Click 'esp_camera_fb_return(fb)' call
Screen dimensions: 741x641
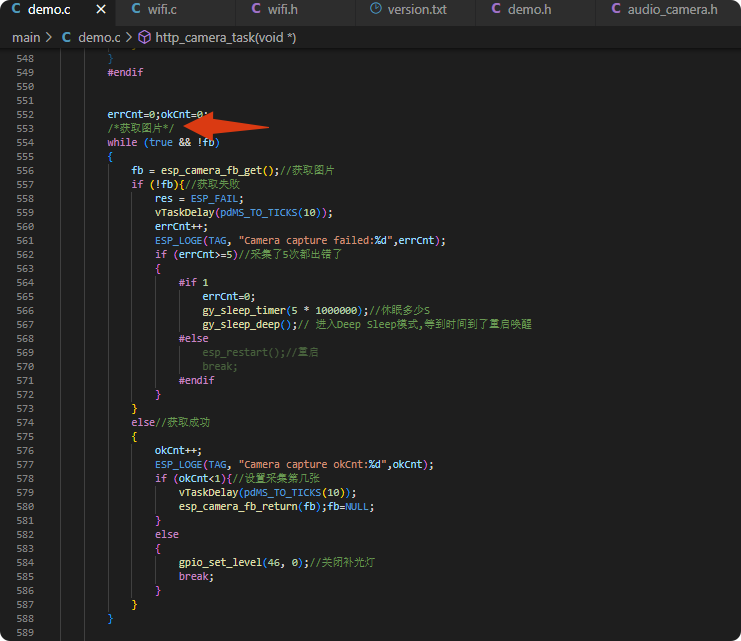(x=250, y=507)
